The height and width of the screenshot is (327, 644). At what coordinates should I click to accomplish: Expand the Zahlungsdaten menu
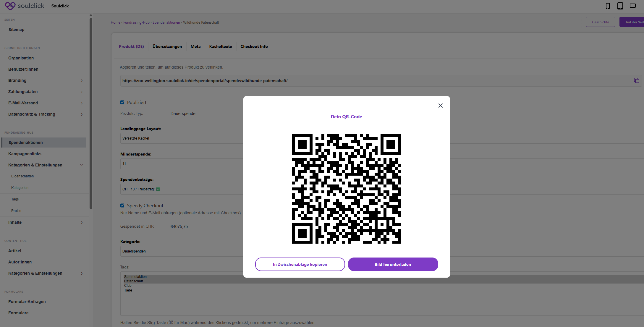[82, 92]
